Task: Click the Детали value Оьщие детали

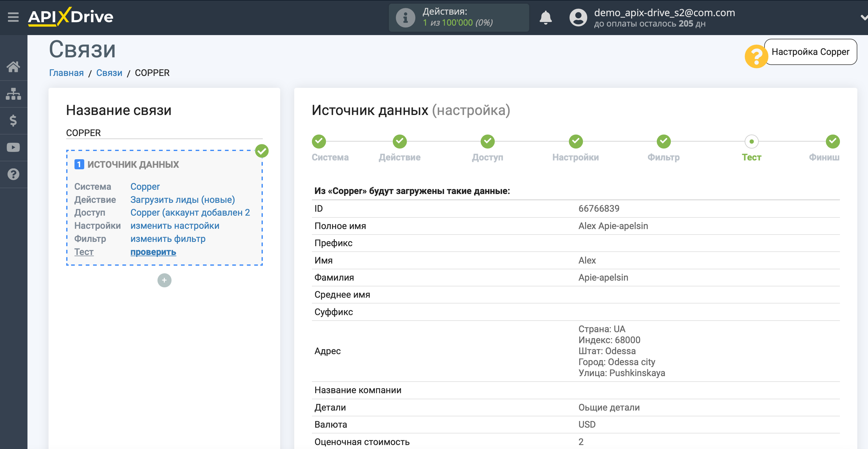Action: click(x=609, y=408)
